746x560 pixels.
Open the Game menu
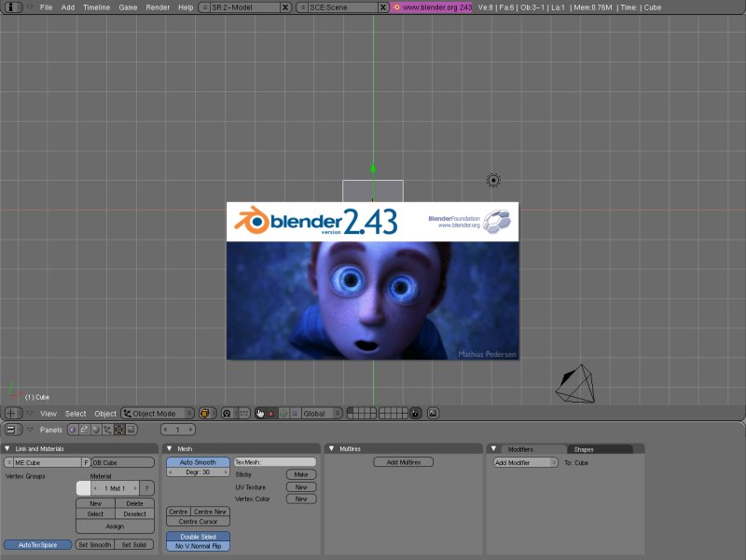128,7
